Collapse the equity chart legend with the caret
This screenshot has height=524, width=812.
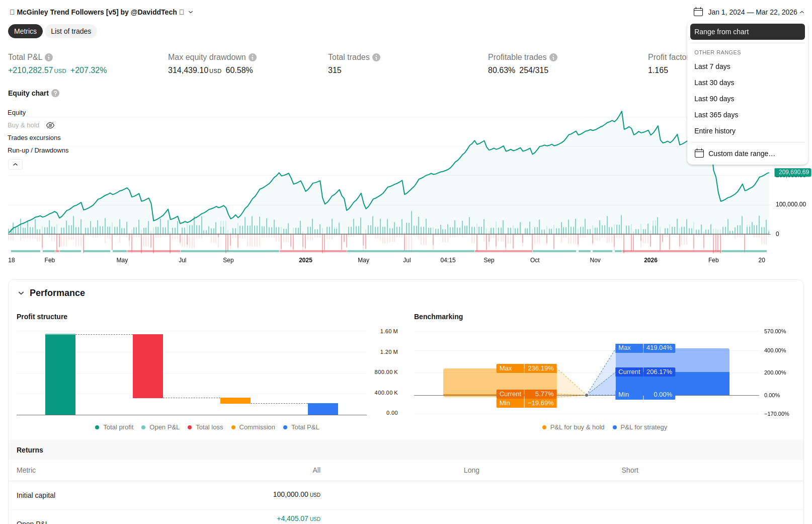pyautogui.click(x=15, y=165)
